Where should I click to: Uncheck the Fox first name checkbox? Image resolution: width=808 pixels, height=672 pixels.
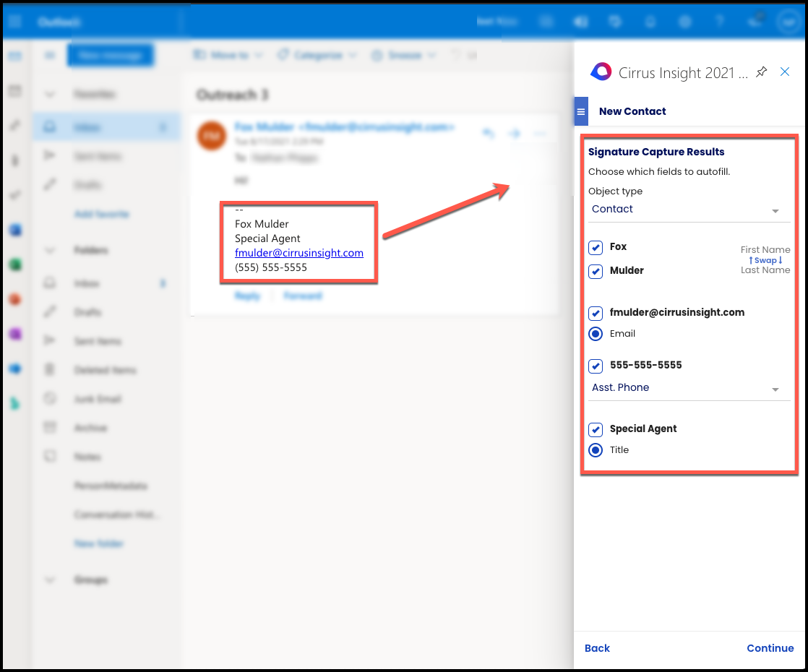tap(596, 247)
